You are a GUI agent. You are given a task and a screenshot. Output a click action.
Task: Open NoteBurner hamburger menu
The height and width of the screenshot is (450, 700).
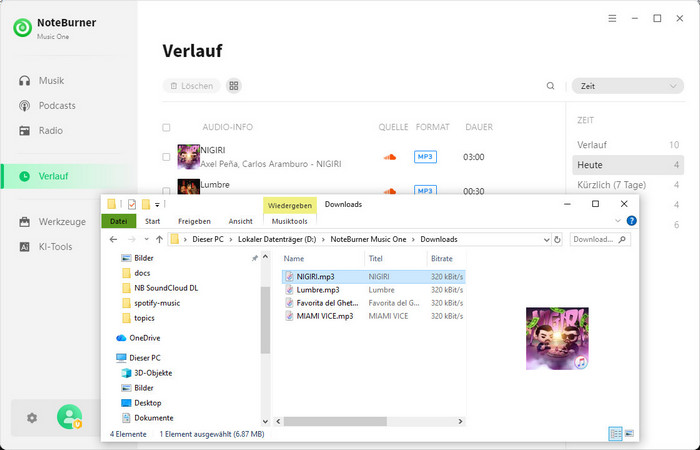(x=612, y=18)
